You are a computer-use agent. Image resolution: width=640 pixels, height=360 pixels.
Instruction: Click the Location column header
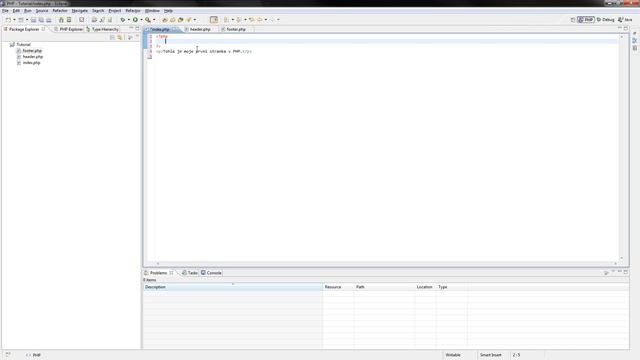pyautogui.click(x=425, y=287)
